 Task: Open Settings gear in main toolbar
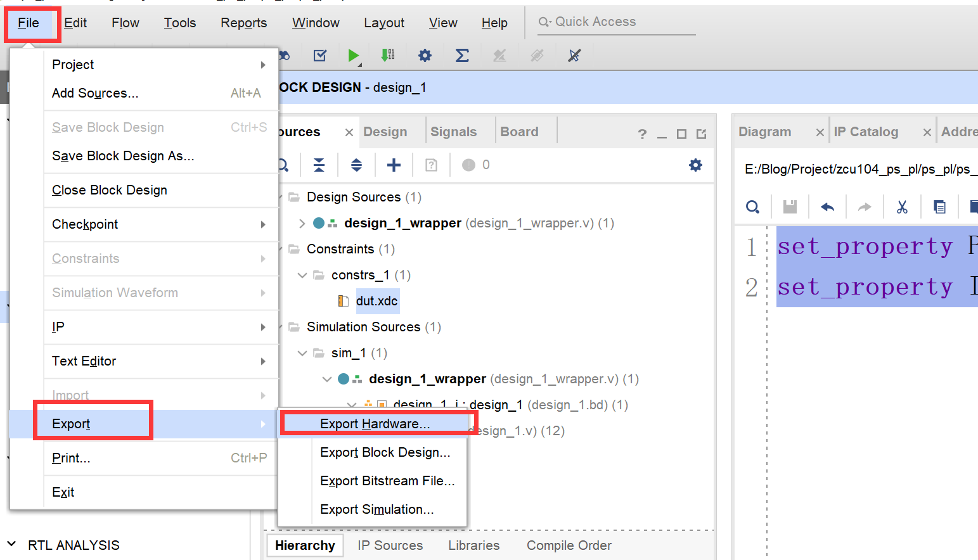click(425, 56)
